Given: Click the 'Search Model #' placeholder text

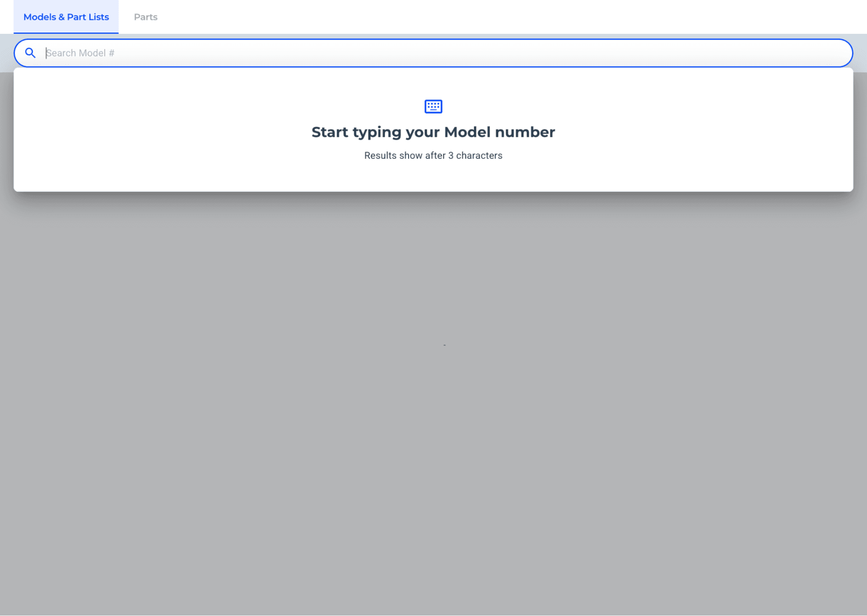Looking at the screenshot, I should [x=80, y=53].
